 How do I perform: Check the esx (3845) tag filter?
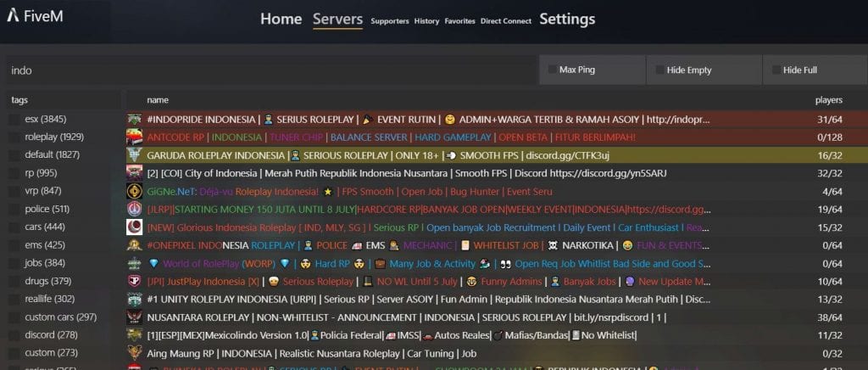14,119
